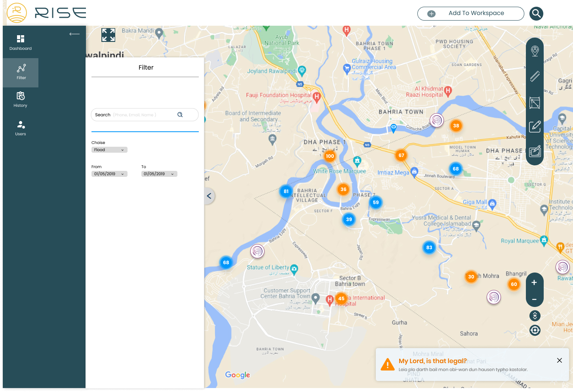Click the White Rose Marquee pin
Screen dimensions: 573x392
coord(357,161)
